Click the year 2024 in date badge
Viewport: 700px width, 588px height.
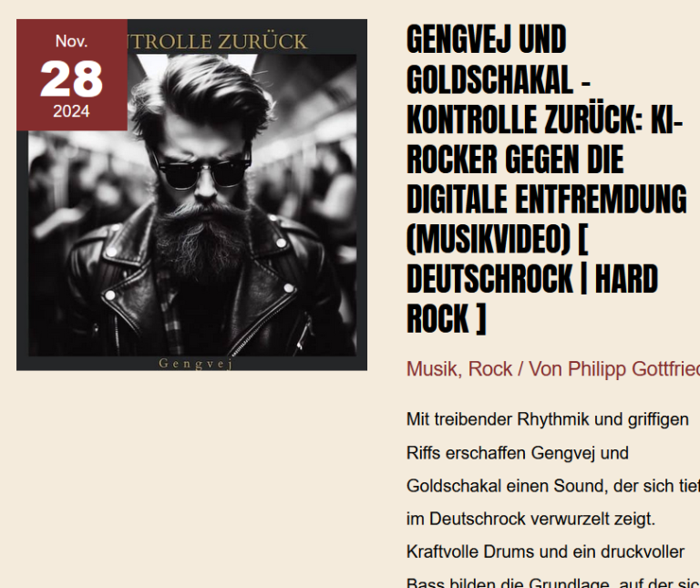(x=71, y=111)
